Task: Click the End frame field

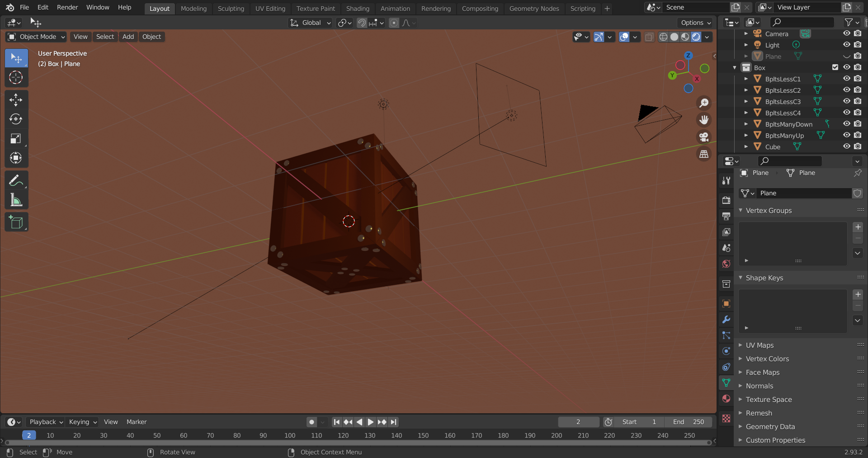Action: pos(688,422)
